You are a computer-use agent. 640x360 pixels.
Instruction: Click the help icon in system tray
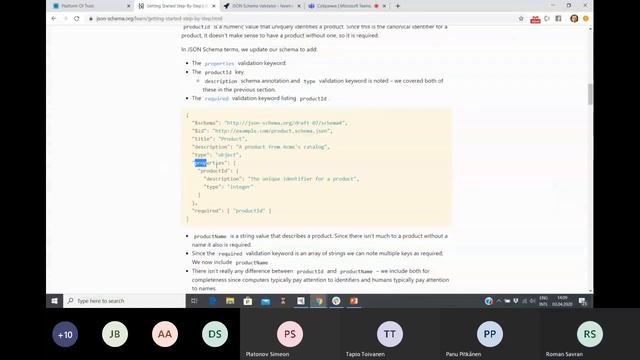489,301
